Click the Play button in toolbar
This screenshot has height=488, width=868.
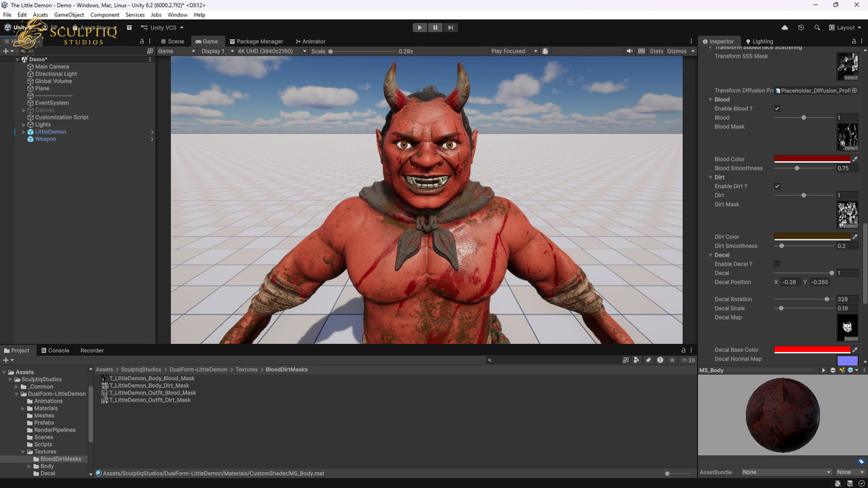pyautogui.click(x=420, y=27)
